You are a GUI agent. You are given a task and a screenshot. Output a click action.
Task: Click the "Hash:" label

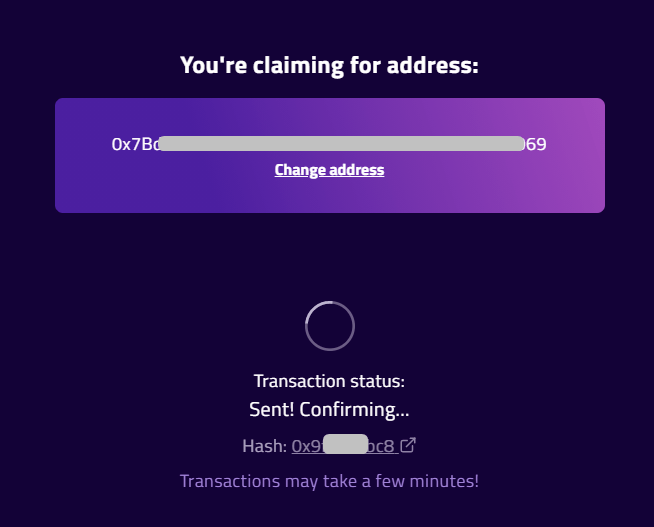click(264, 446)
